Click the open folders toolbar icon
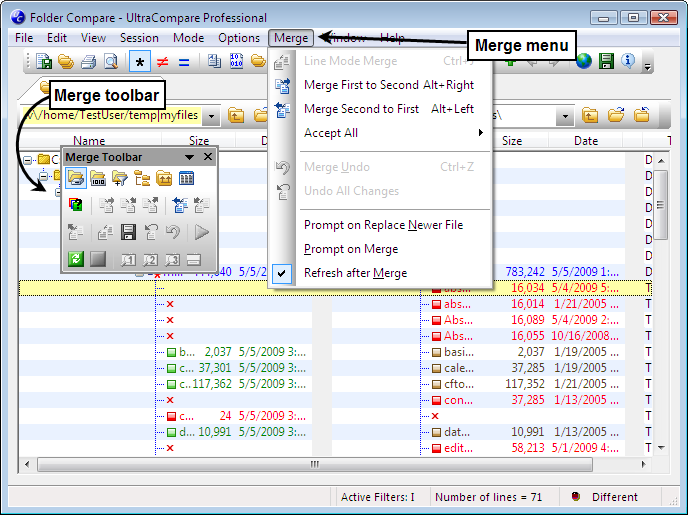The image size is (688, 515). [66, 61]
